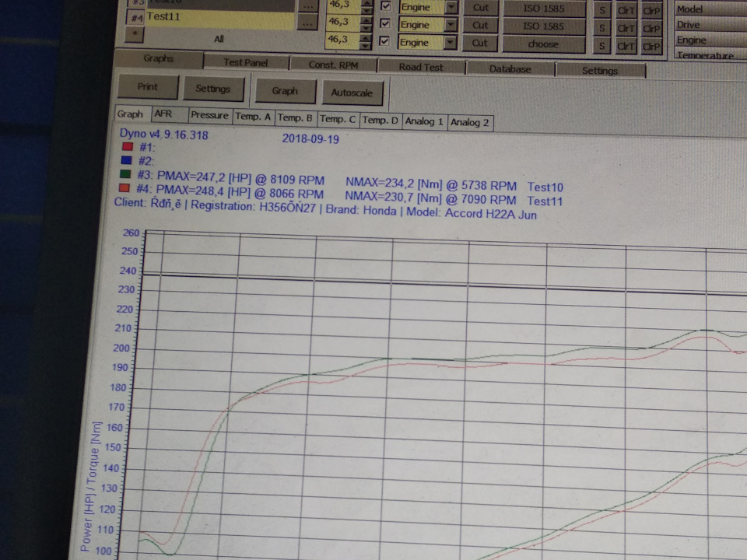Viewport: 747px width, 560px height.
Task: Click the Cut button in the All row
Action: [x=480, y=44]
